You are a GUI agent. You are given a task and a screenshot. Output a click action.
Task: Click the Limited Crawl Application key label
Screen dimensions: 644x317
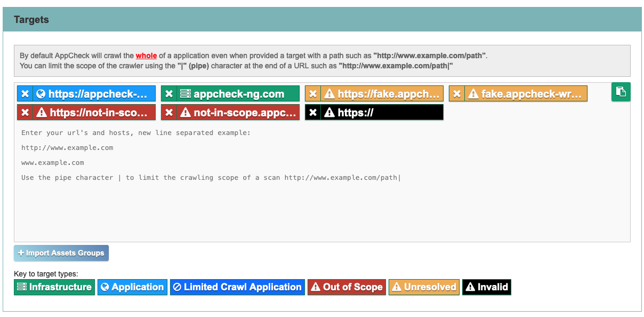pyautogui.click(x=237, y=287)
